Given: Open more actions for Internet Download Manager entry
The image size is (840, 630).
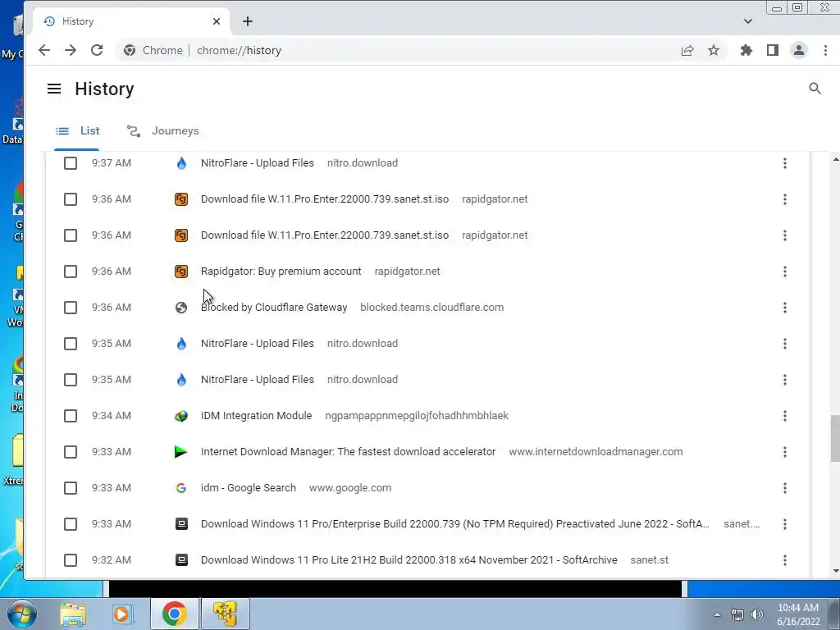Looking at the screenshot, I should [x=785, y=452].
